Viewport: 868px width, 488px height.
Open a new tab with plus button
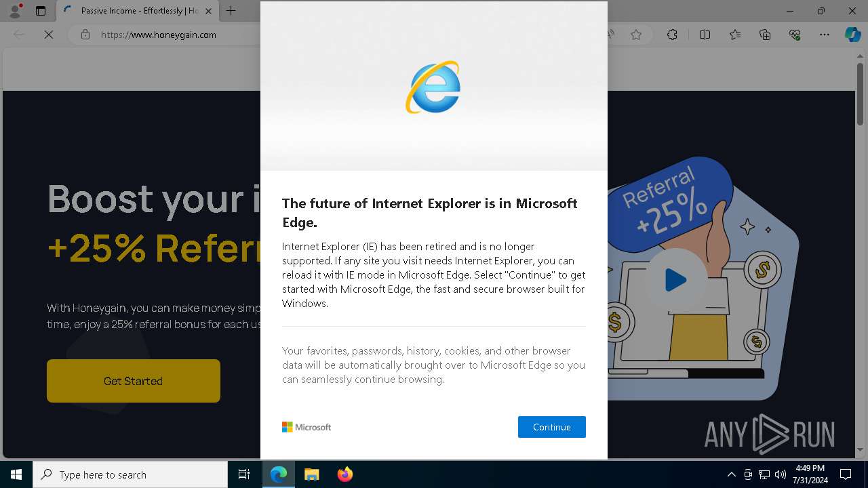point(231,11)
